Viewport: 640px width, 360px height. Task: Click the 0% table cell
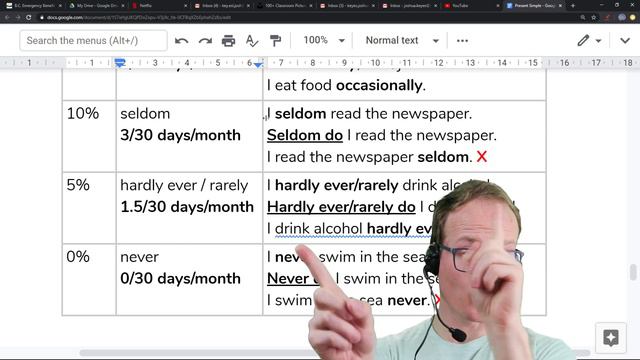tap(89, 280)
